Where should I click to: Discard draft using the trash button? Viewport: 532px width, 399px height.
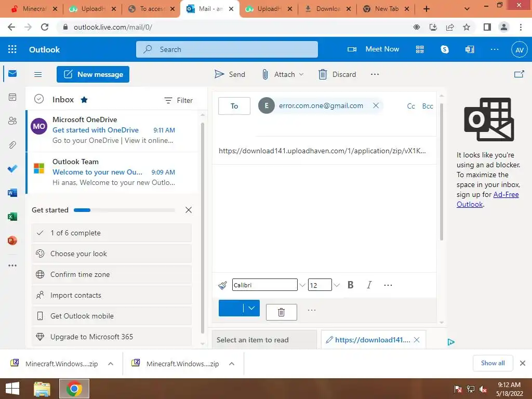point(281,312)
